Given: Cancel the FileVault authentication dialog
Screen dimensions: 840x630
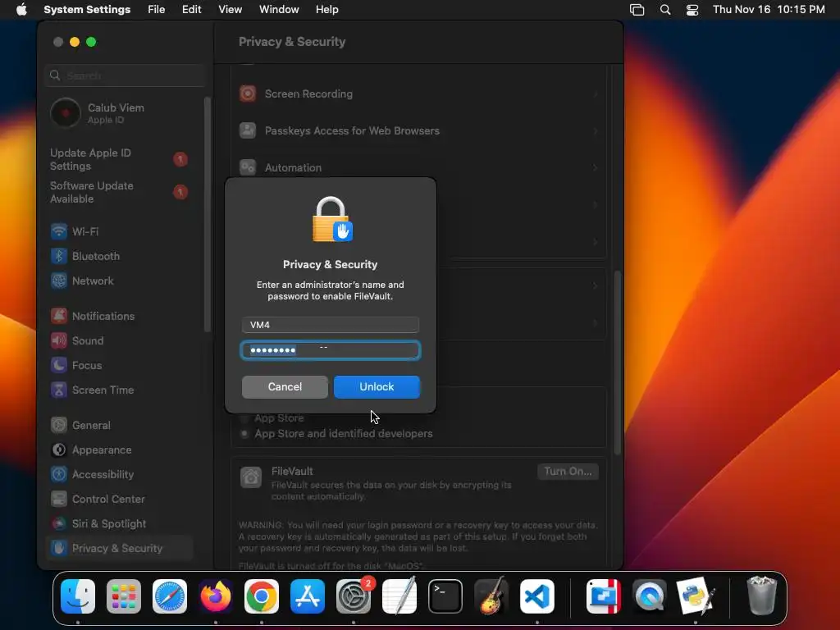Looking at the screenshot, I should tap(285, 387).
